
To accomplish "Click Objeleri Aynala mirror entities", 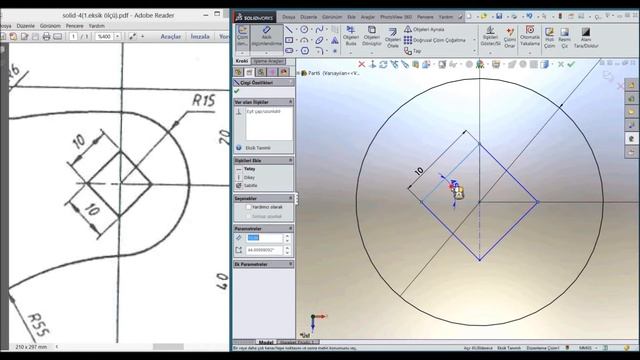I will [x=424, y=29].
